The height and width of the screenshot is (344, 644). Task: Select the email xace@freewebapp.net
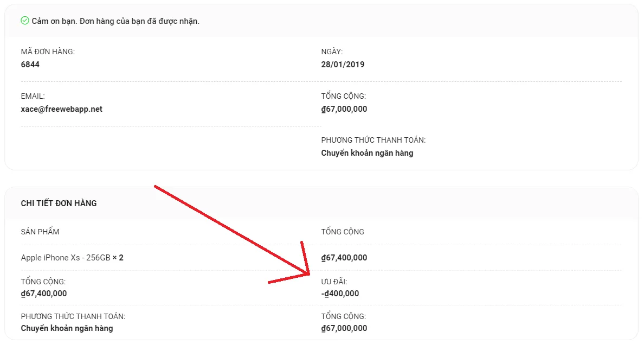pyautogui.click(x=62, y=109)
